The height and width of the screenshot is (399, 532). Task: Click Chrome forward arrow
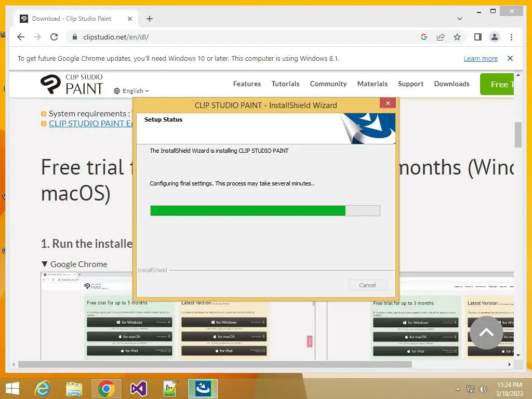[37, 37]
